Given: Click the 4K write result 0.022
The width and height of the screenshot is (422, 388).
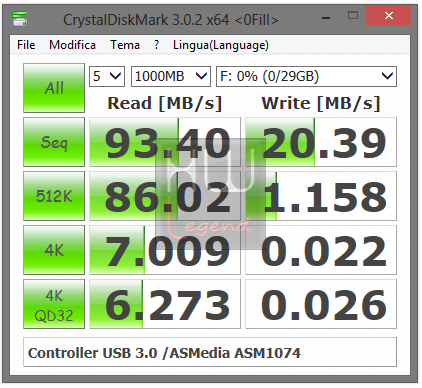Looking at the screenshot, I should pyautogui.click(x=321, y=250).
